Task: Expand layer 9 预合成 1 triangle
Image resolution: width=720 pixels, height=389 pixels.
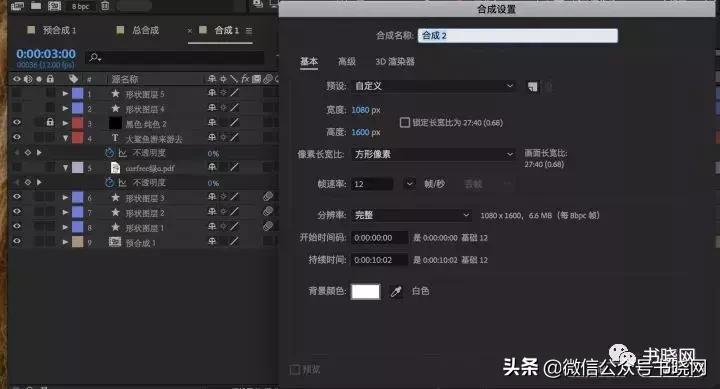Action: pyautogui.click(x=65, y=242)
